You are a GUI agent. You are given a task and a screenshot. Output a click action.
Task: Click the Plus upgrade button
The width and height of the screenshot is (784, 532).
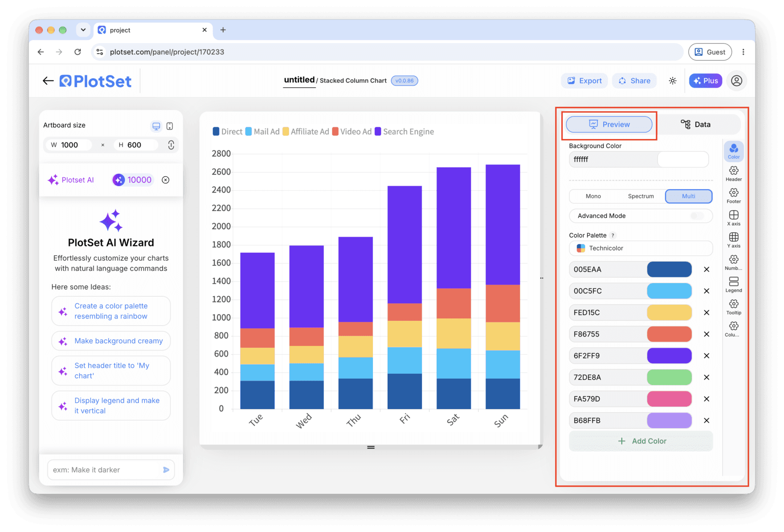706,81
